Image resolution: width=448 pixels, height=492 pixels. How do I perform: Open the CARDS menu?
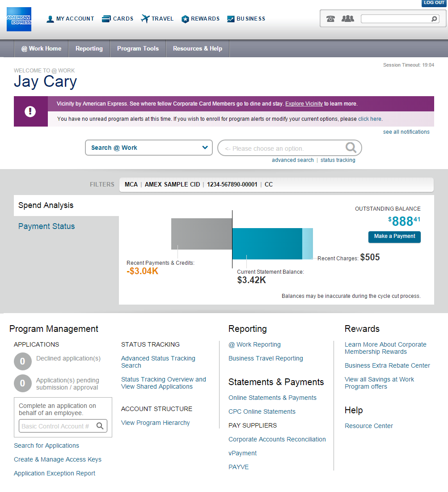[118, 19]
